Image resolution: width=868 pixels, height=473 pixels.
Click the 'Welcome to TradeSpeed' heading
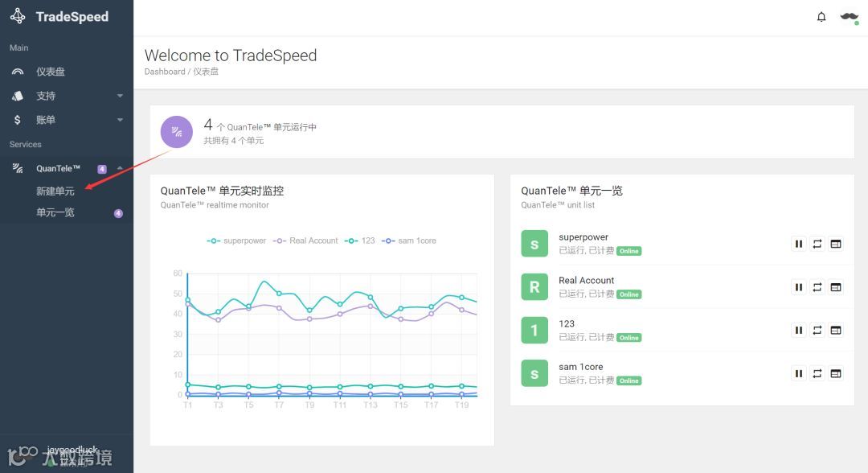point(231,56)
